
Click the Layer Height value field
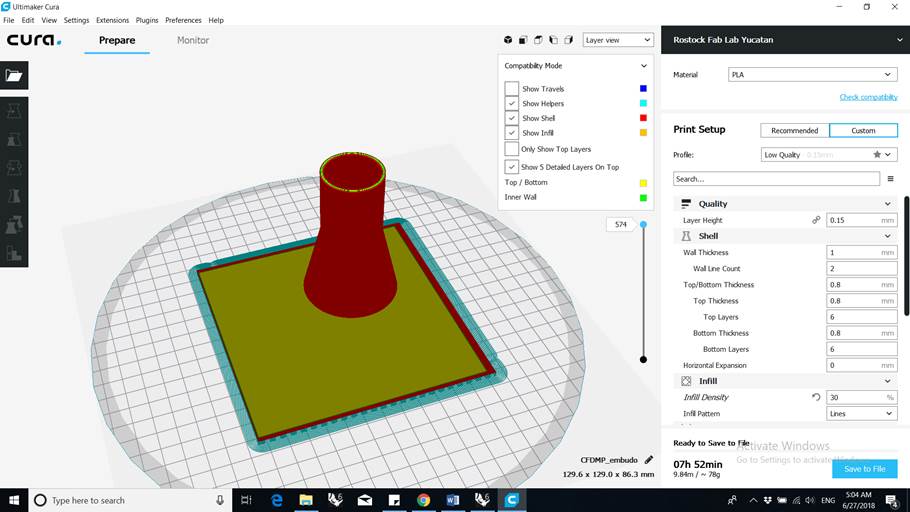(x=861, y=220)
